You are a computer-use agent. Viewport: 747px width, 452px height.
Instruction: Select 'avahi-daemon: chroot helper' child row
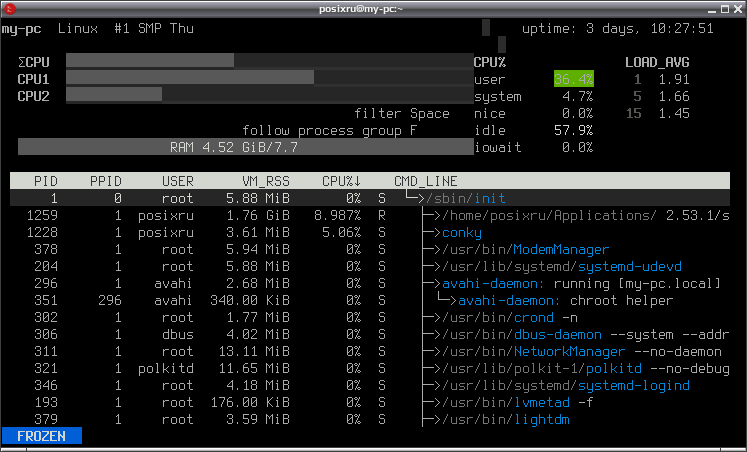coord(370,301)
